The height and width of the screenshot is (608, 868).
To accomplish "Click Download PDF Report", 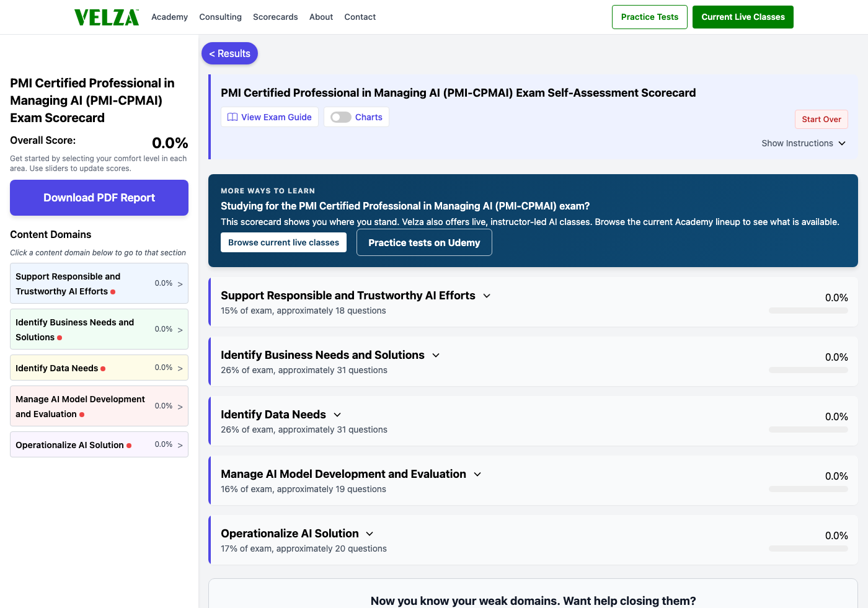I will pos(99,198).
